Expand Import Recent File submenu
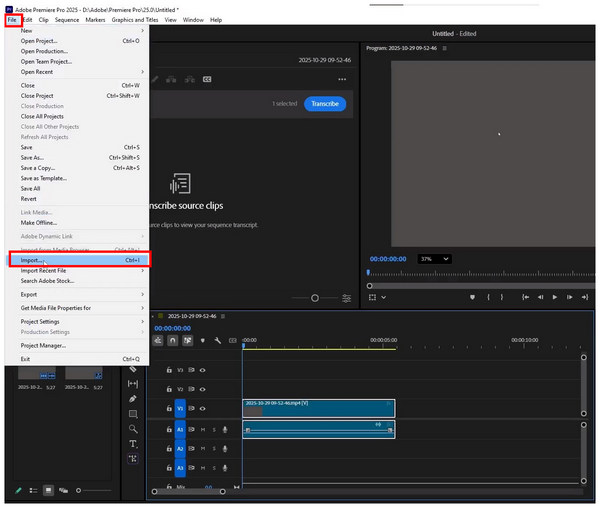This screenshot has width=600, height=508. click(x=143, y=270)
